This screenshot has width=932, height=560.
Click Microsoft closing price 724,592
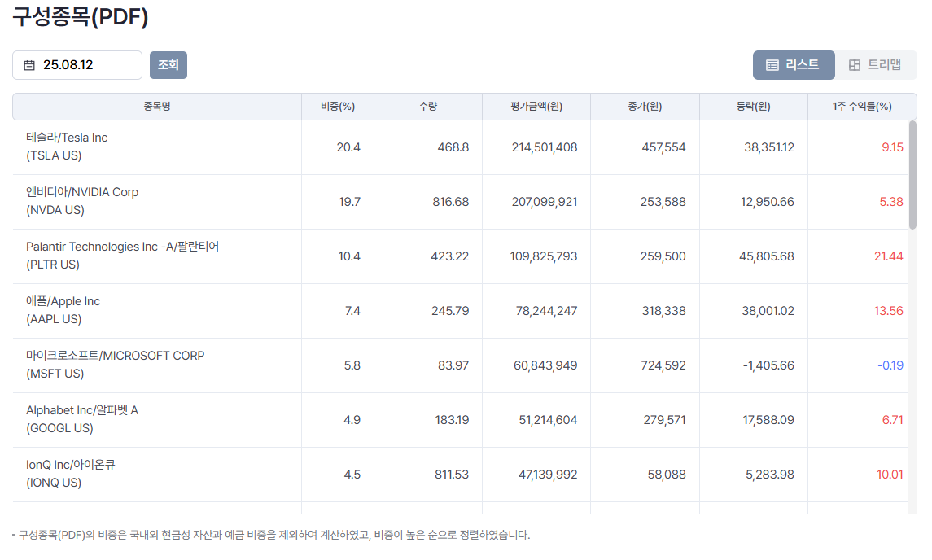click(663, 365)
